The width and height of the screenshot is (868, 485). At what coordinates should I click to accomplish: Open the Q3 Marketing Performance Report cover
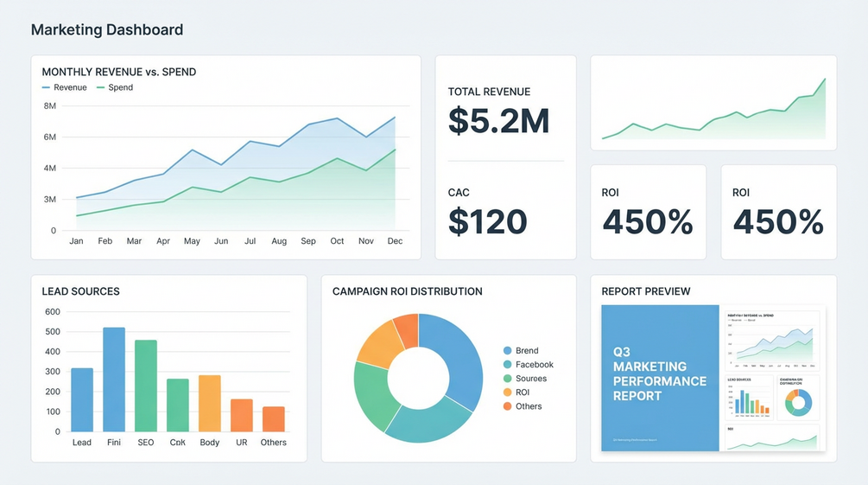tap(660, 378)
